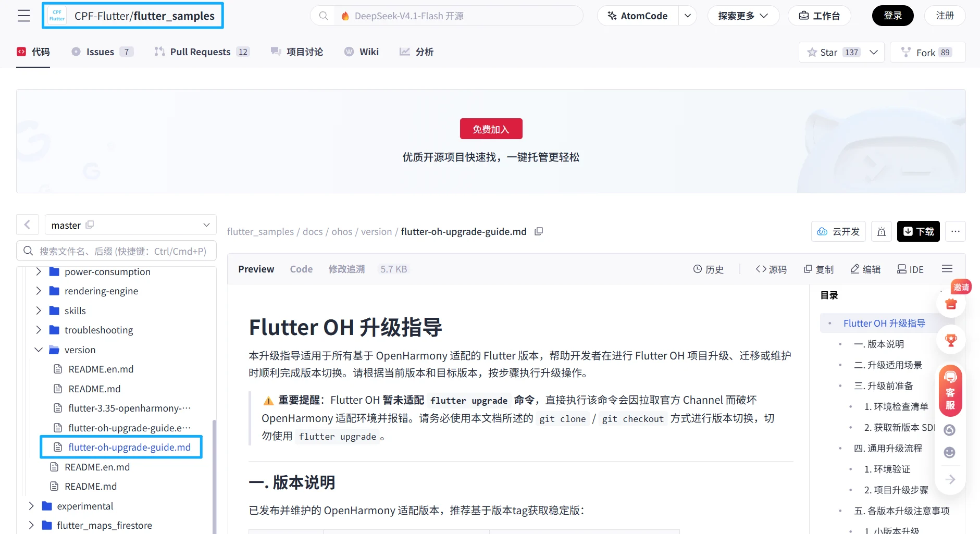
Task: Fork the repository
Action: point(928,52)
